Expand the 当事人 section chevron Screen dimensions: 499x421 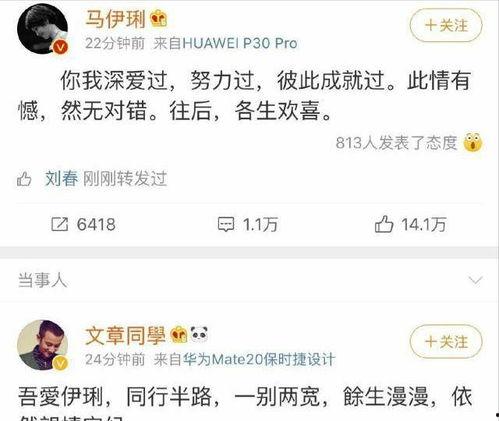[x=475, y=280]
